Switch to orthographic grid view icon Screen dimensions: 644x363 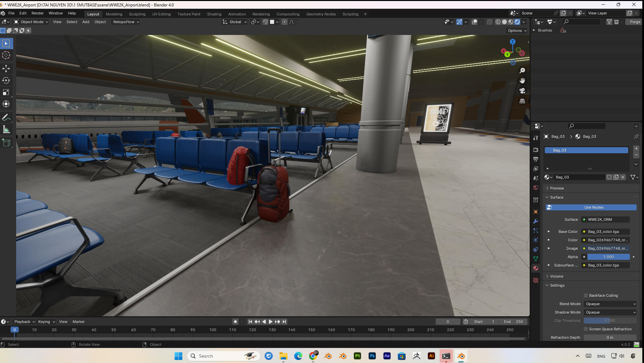tap(522, 101)
